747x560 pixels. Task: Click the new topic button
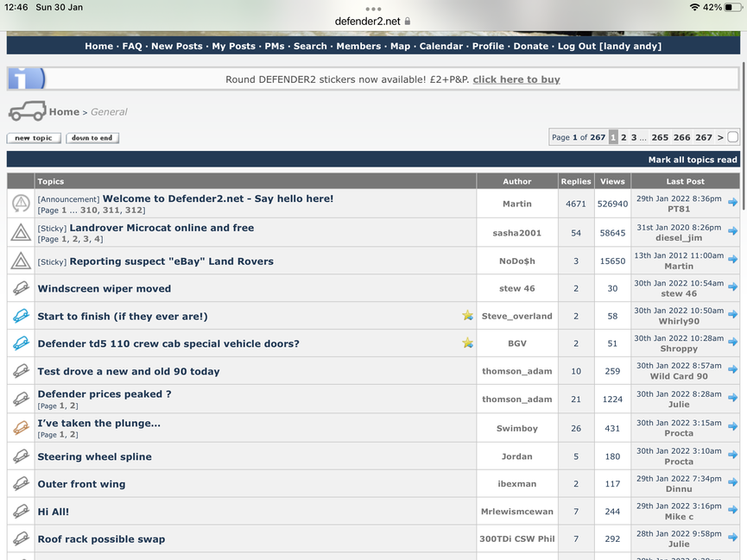(34, 138)
